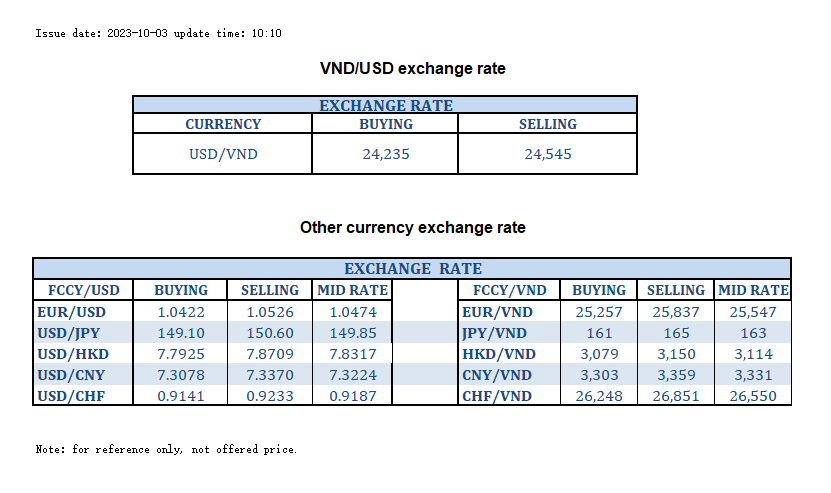Image resolution: width=831 pixels, height=493 pixels.
Task: Click the CHF/VND mid rate 26,550
Action: click(753, 396)
